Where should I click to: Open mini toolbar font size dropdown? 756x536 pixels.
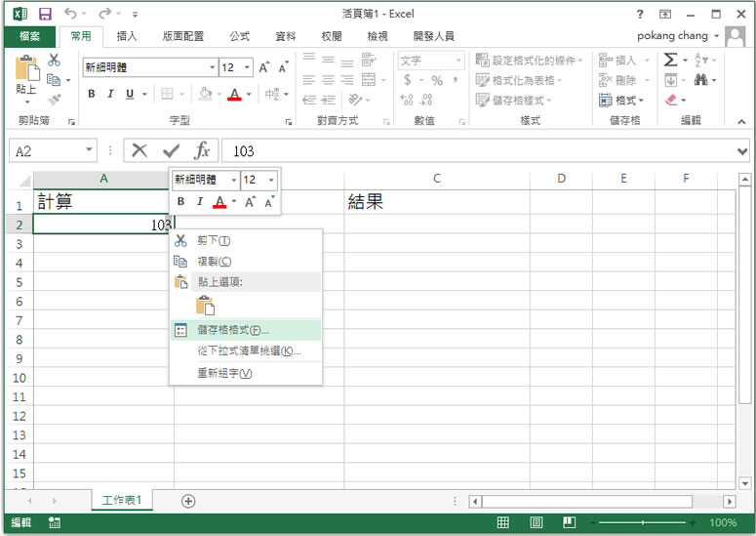click(x=271, y=180)
